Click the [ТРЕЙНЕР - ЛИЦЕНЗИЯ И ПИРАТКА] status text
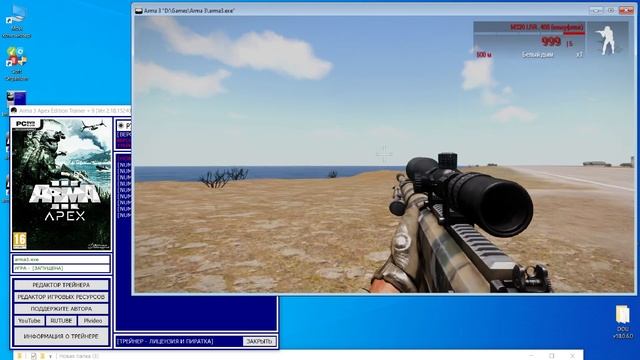Image resolution: width=640 pixels, height=360 pixels. click(x=165, y=341)
